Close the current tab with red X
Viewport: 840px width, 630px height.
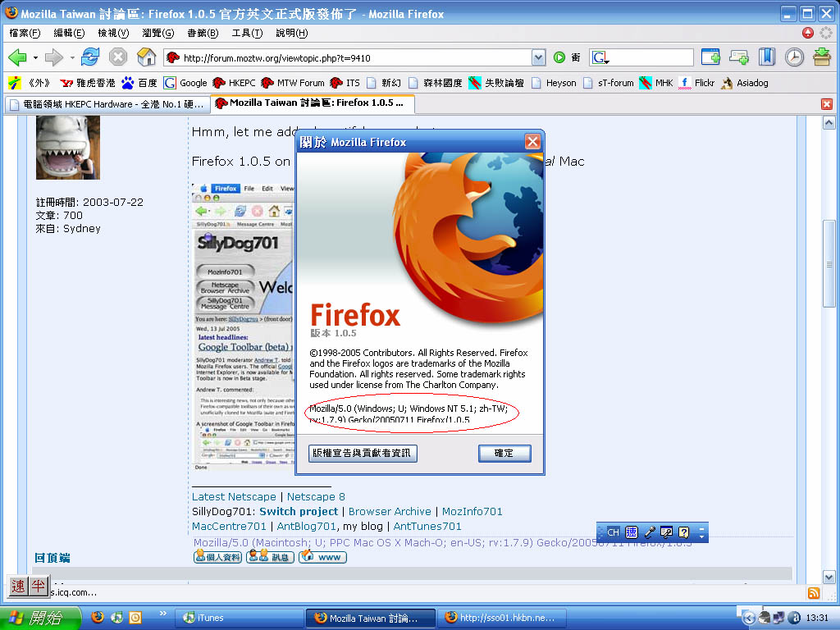point(827,104)
